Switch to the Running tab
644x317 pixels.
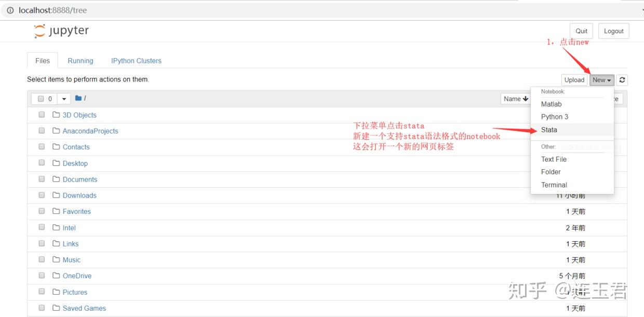tap(80, 60)
